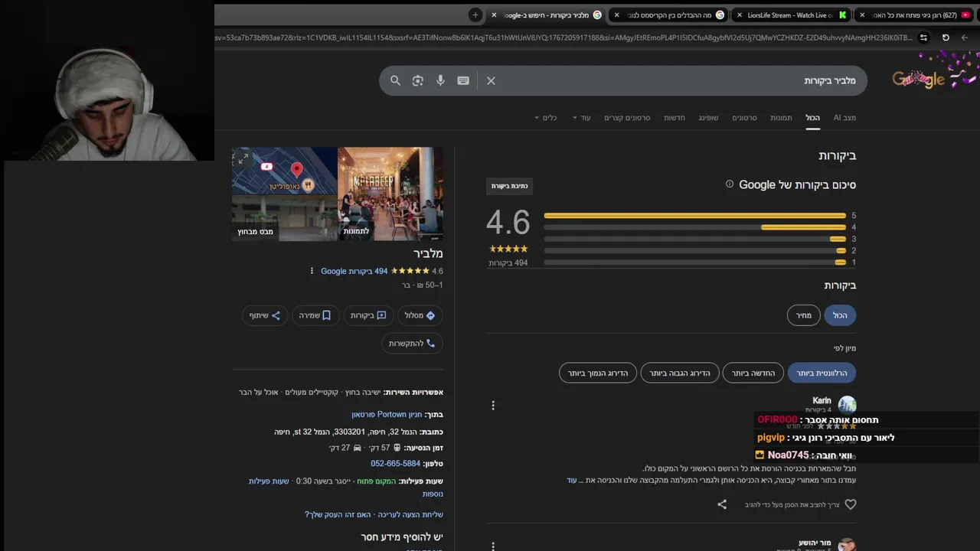Select the 'הכול' search results tab
This screenshot has height=551, width=980.
(812, 118)
